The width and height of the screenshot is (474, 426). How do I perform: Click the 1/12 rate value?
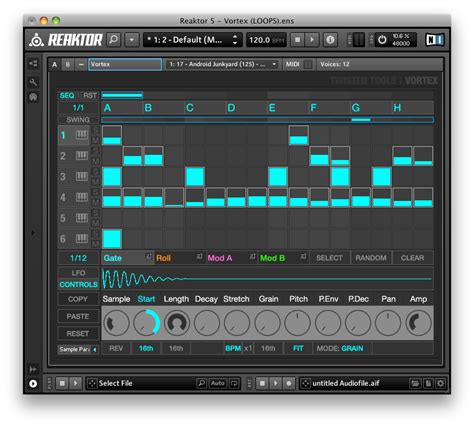pyautogui.click(x=78, y=258)
